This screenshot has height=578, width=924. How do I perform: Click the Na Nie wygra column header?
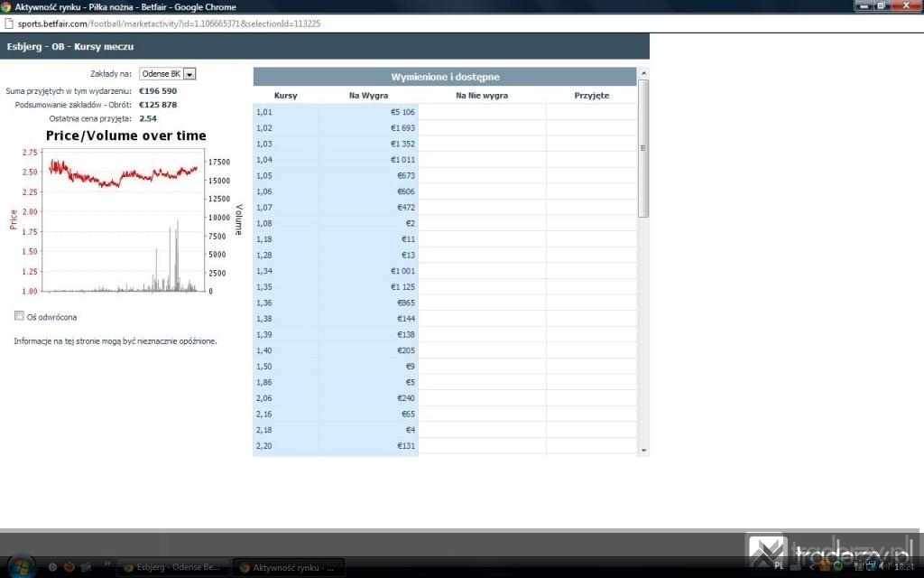pos(482,95)
